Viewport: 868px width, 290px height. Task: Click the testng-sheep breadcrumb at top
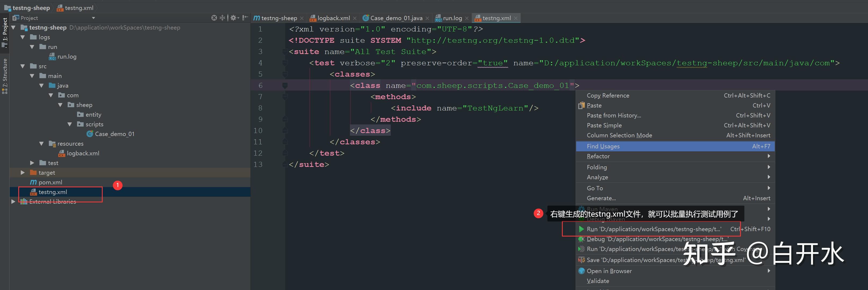click(31, 8)
